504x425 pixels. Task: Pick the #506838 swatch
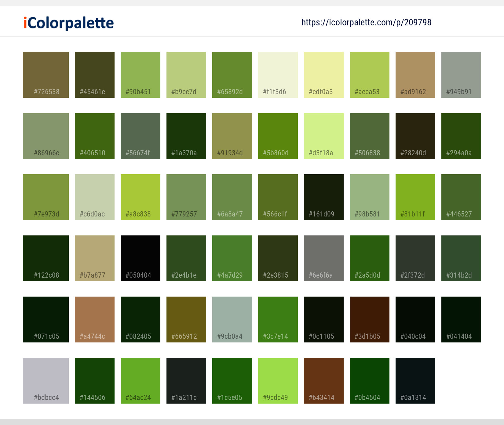pyautogui.click(x=370, y=136)
